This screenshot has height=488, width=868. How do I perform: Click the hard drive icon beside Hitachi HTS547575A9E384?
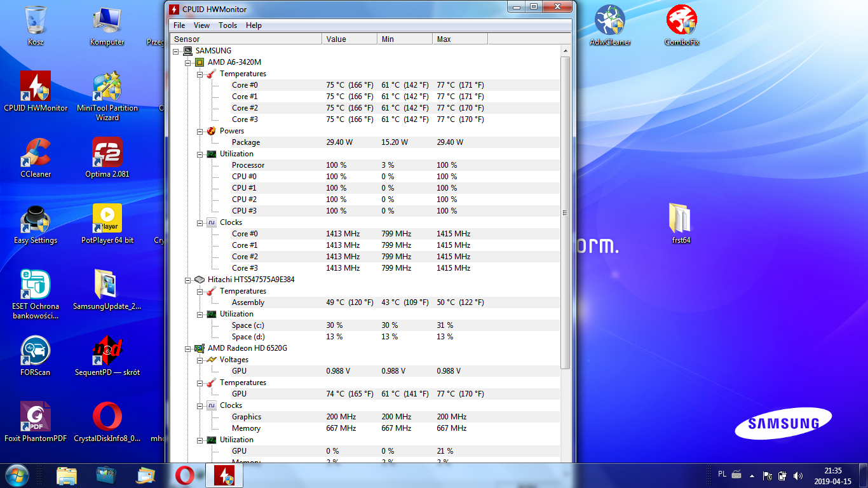click(200, 280)
